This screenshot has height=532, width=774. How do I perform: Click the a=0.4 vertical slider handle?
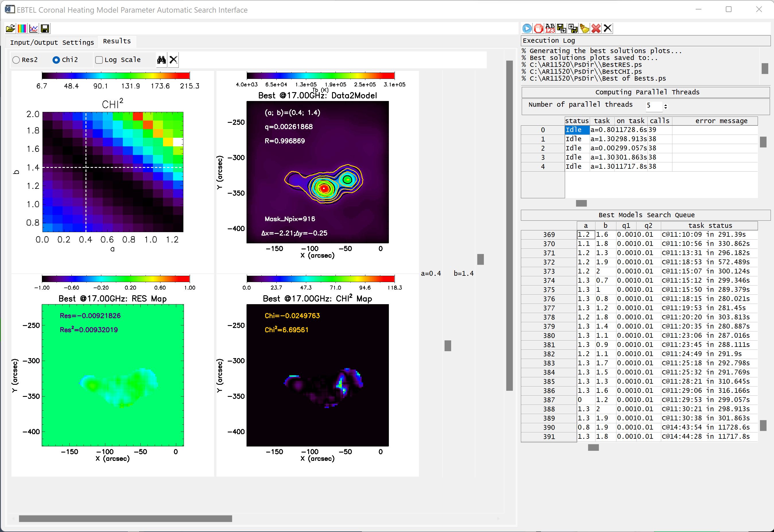point(448,346)
